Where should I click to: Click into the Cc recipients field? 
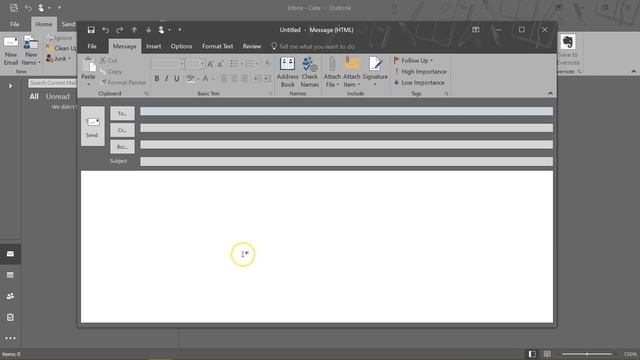[347, 128]
